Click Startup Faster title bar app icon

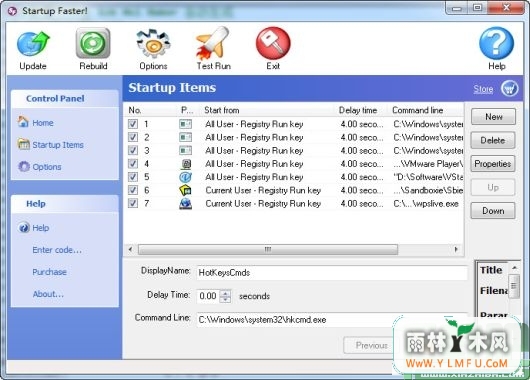tap(12, 11)
